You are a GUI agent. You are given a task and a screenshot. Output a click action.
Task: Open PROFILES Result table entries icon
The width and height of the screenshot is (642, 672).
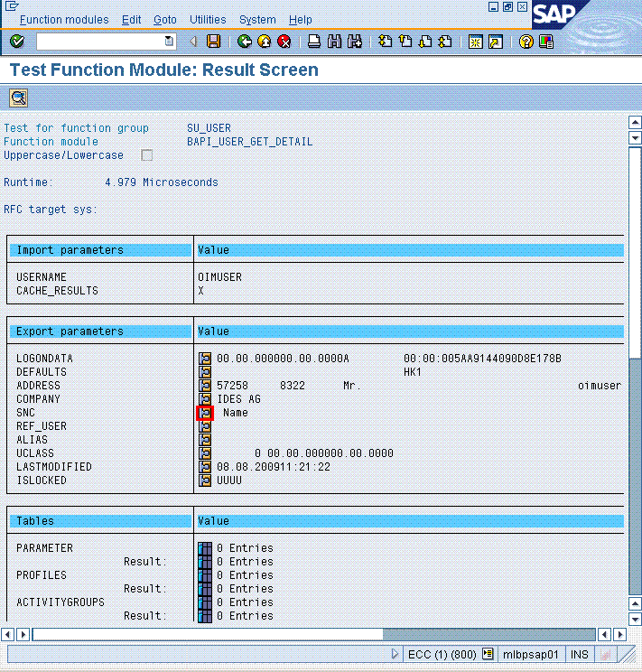205,589
